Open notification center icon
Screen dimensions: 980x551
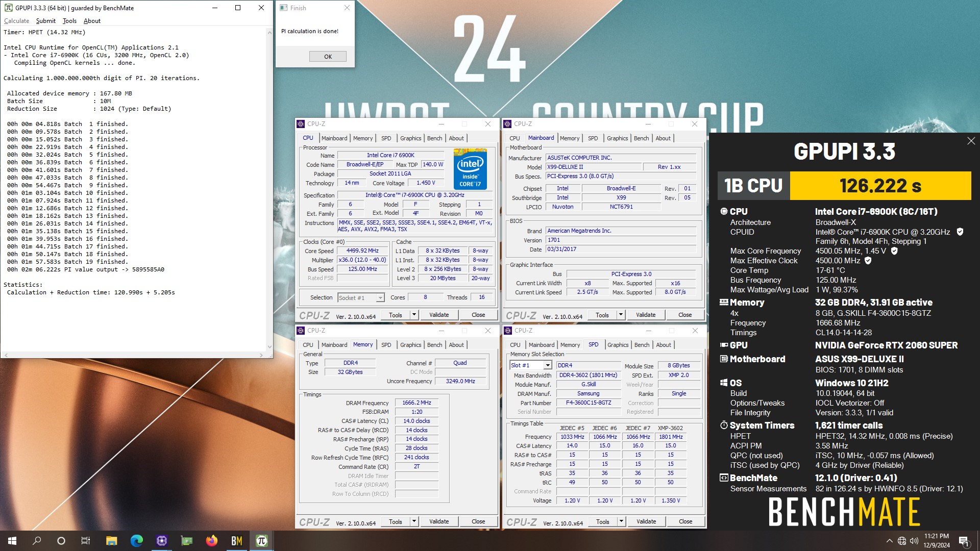[x=964, y=541]
